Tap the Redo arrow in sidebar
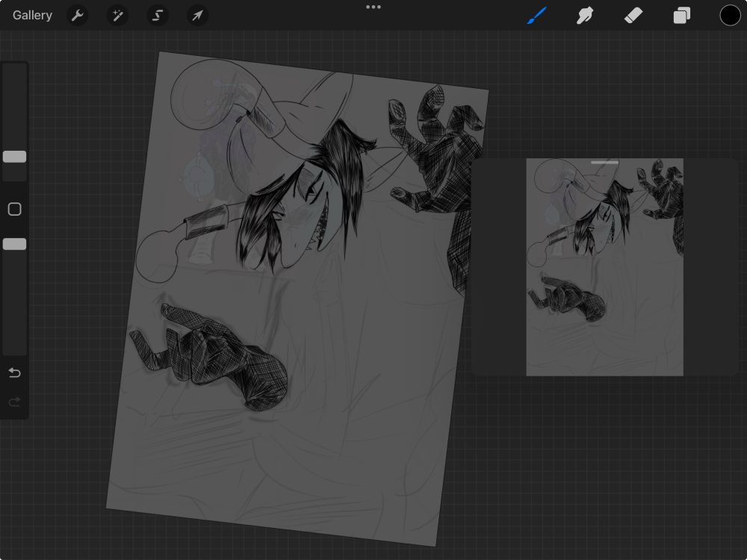The height and width of the screenshot is (560, 747). pyautogui.click(x=14, y=402)
